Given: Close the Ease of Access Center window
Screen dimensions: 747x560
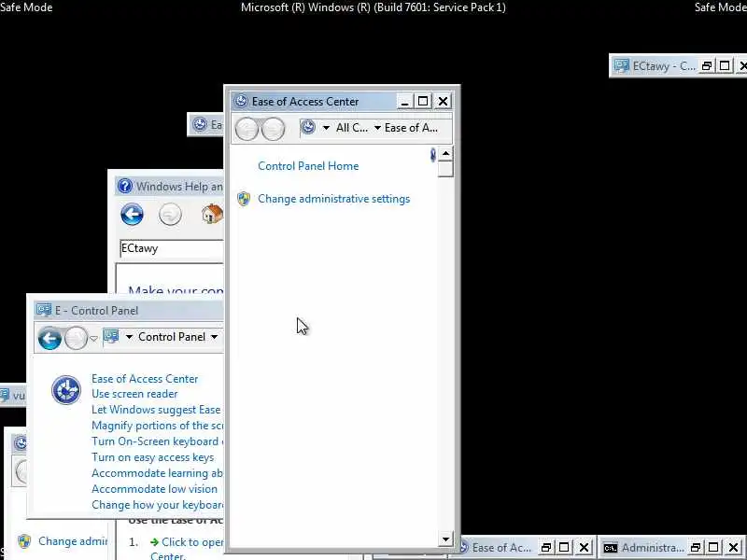Looking at the screenshot, I should pos(443,102).
